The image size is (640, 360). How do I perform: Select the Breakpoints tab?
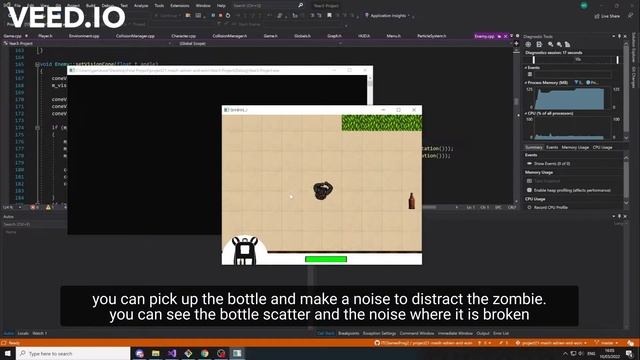pyautogui.click(x=349, y=333)
